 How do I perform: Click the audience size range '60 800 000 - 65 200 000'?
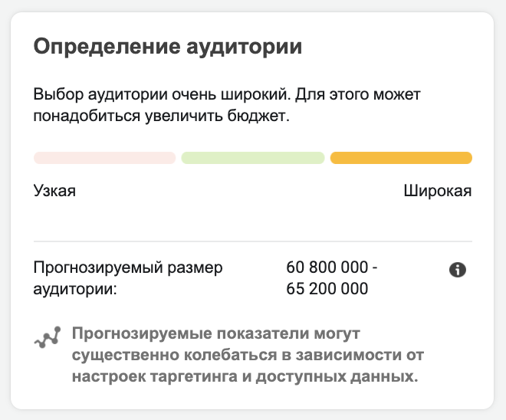[x=332, y=277]
